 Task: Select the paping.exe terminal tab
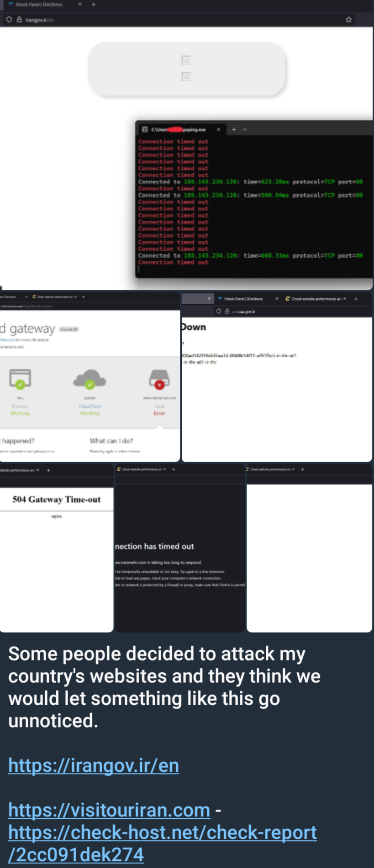coord(178,130)
